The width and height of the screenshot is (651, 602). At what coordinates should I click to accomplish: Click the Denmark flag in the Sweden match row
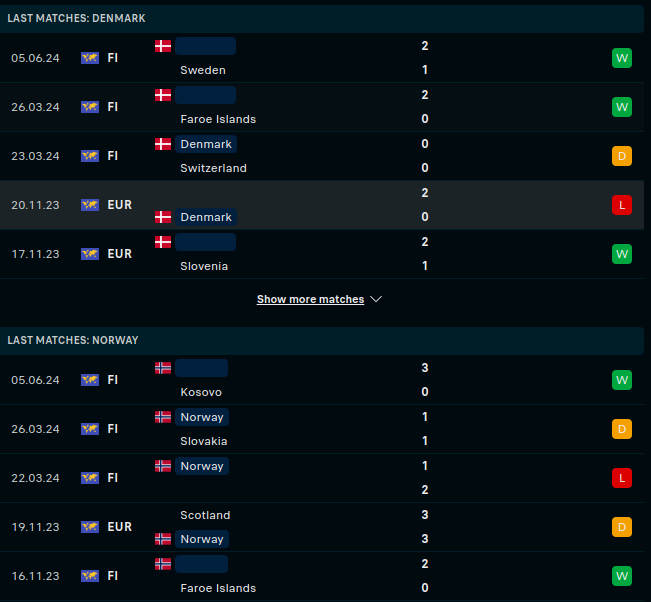(163, 46)
